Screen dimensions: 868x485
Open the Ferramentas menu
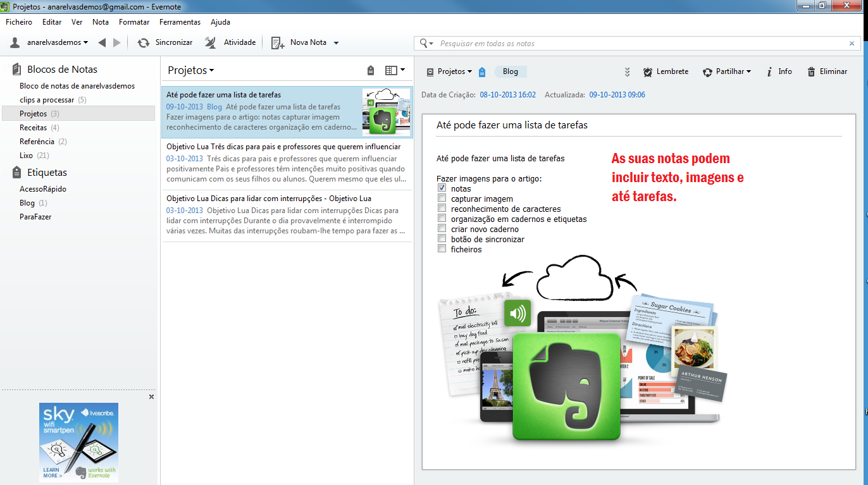click(180, 22)
